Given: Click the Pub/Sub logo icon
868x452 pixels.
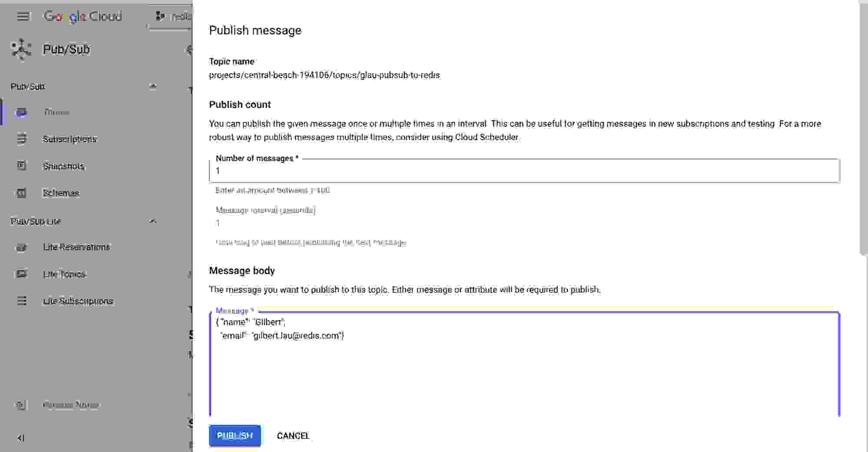Looking at the screenshot, I should pos(21,49).
